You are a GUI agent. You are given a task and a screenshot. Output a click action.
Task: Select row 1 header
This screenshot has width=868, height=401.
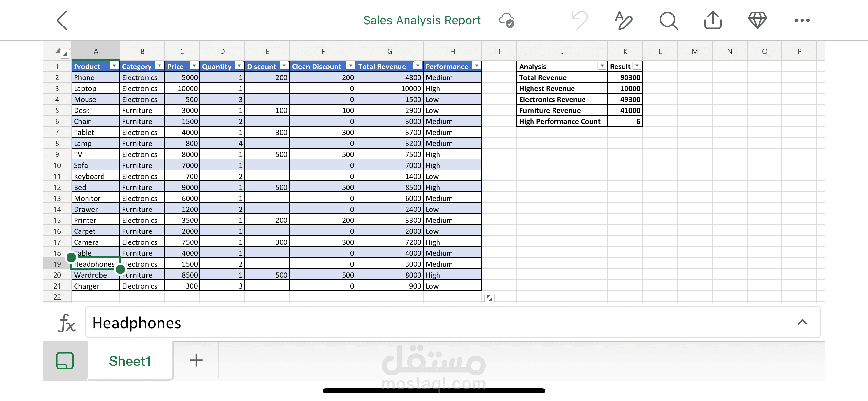[57, 66]
